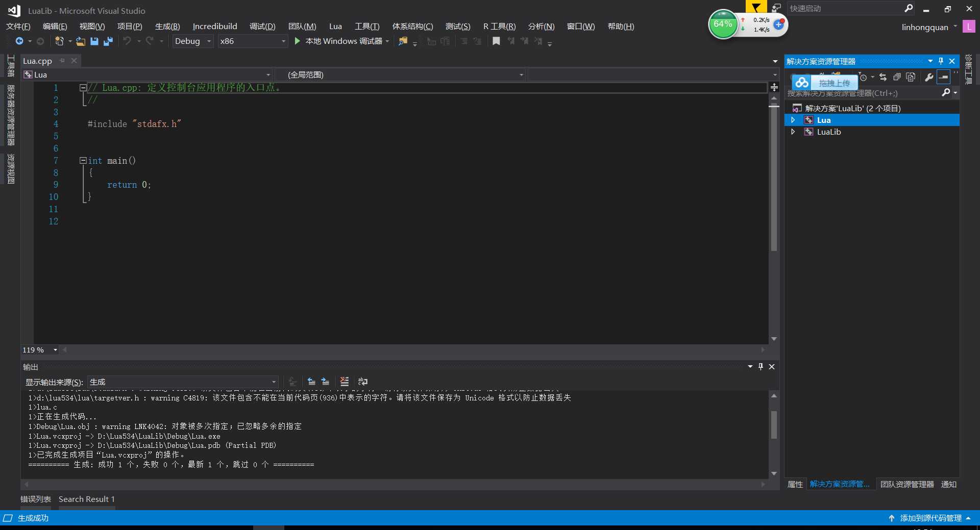Viewport: 980px width, 530px height.
Task: Click the yellow notifications flag icon
Action: point(756,7)
